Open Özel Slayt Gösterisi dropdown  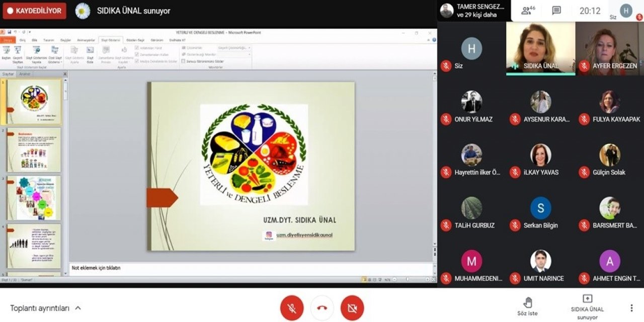pos(55,54)
